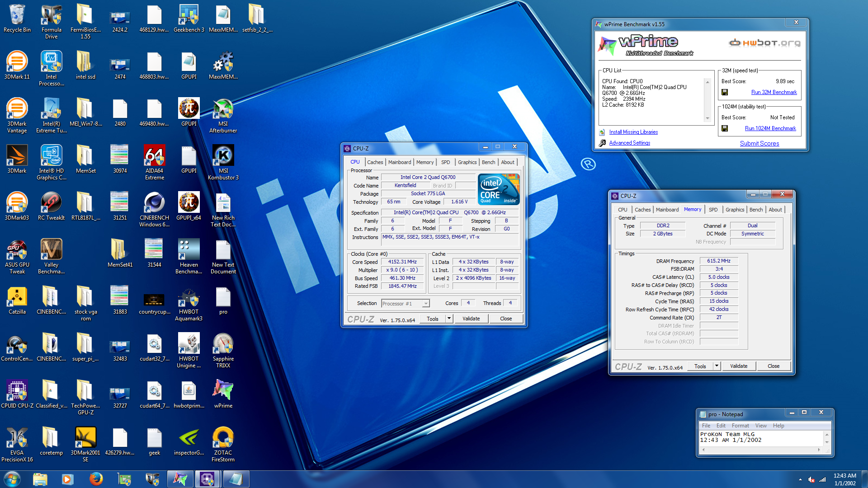
Task: Open ZOTAC FireStorm desktop shortcut
Action: coord(223,445)
